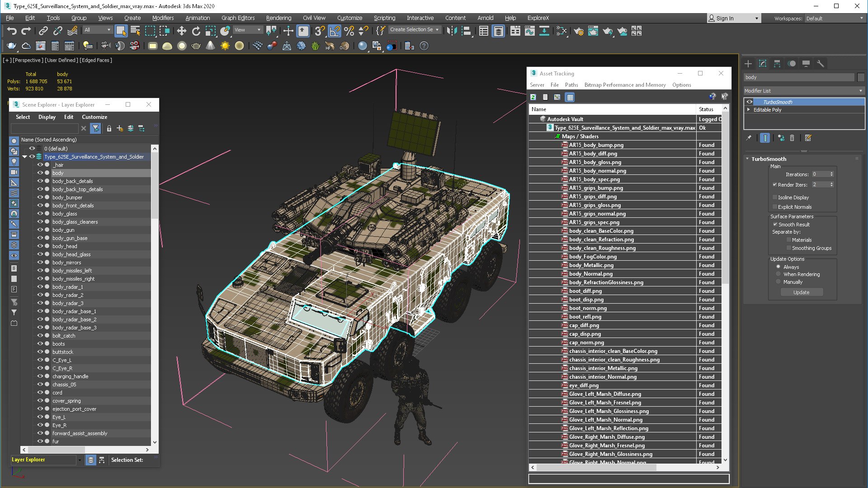The height and width of the screenshot is (488, 868).
Task: Open the View reference coordinate dropdown
Action: tap(248, 30)
